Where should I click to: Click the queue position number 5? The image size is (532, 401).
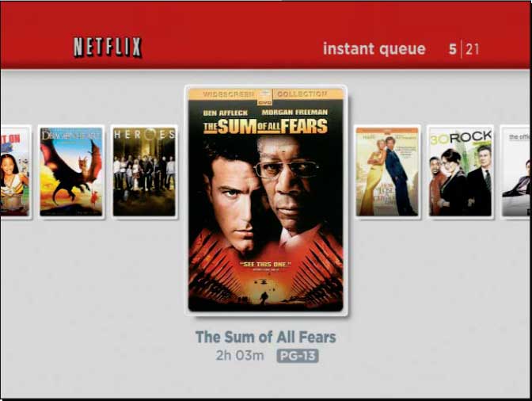tap(453, 49)
